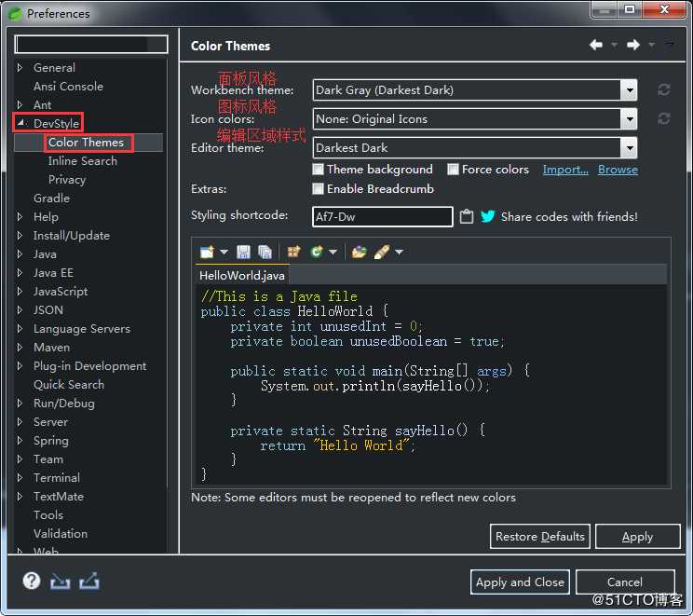Click the back arrow in Color Themes header
693x616 pixels.
pyautogui.click(x=596, y=45)
